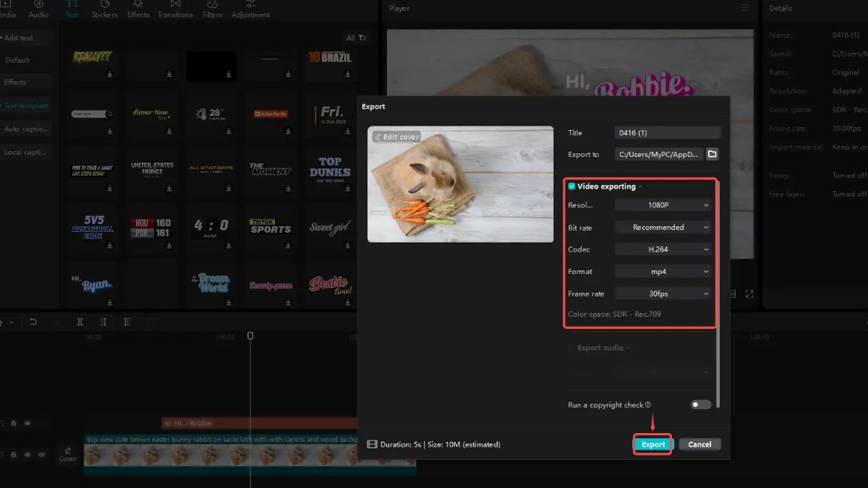
Task: Uncheck the Video exporting checkbox
Action: pos(571,187)
